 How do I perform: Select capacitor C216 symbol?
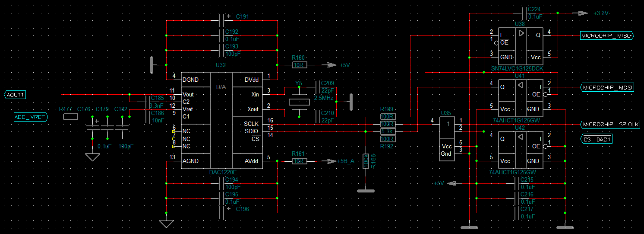[x=517, y=198]
